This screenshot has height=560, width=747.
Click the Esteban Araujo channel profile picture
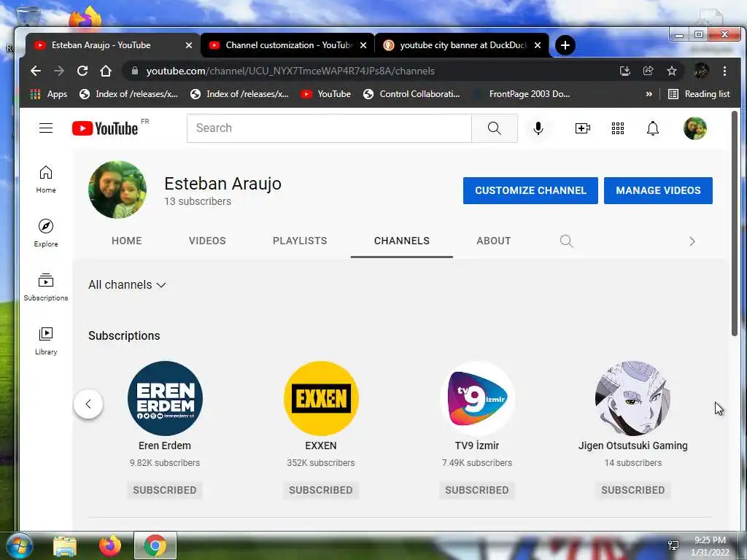click(117, 190)
